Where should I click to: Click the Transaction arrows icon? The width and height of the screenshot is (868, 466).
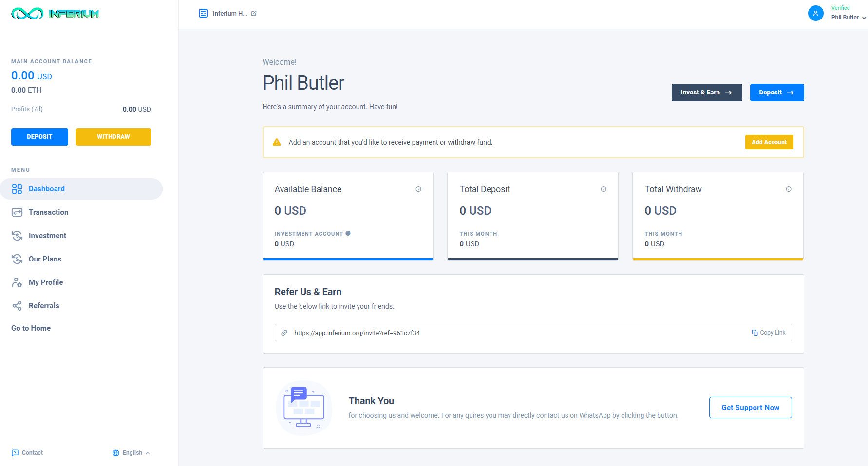click(17, 212)
